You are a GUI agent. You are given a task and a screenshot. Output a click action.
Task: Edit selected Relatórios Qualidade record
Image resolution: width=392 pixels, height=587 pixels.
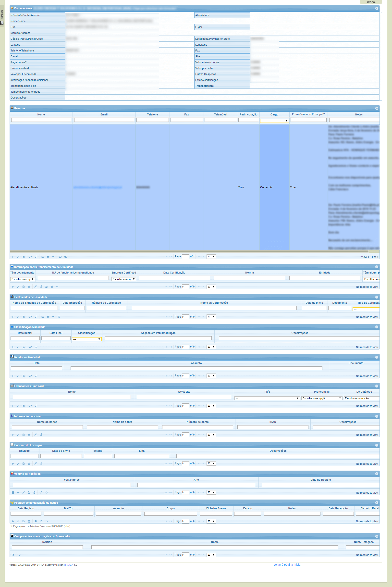[18, 376]
